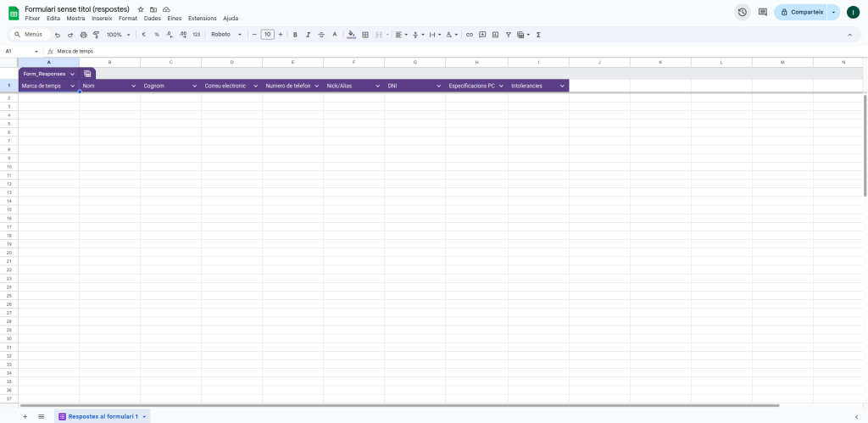Screen dimensions: 868x423
Task: Click the insert link icon
Action: [470, 35]
